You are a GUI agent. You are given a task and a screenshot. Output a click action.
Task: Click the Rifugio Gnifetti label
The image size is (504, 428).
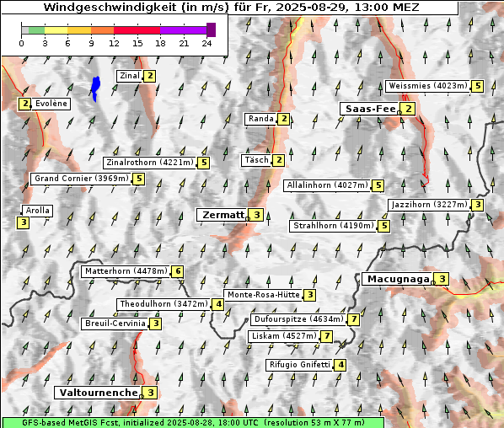pyautogui.click(x=299, y=365)
